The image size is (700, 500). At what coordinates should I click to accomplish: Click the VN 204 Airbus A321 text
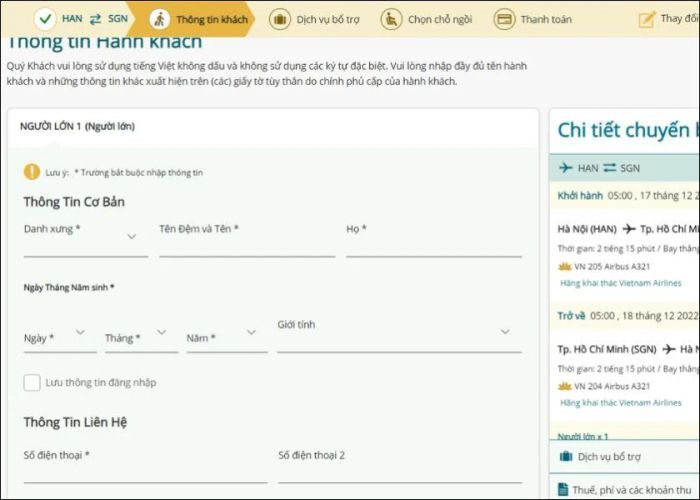coord(612,386)
